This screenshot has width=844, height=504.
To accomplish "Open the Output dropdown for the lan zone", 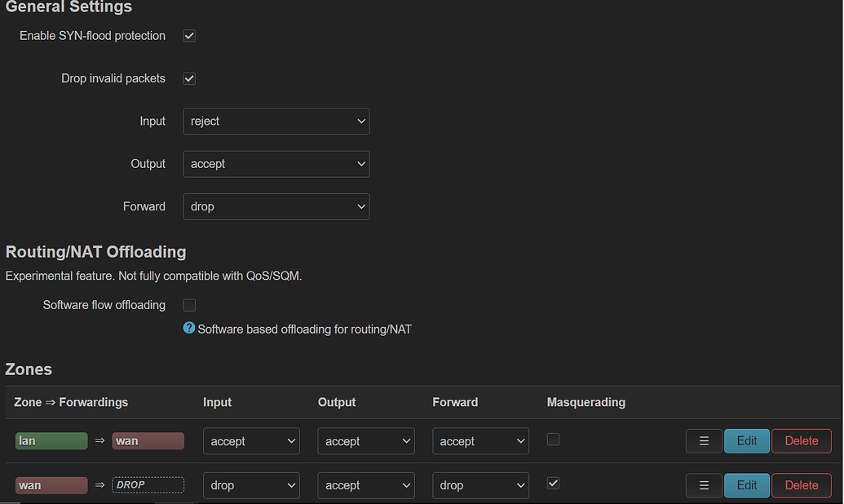I will tap(365, 440).
